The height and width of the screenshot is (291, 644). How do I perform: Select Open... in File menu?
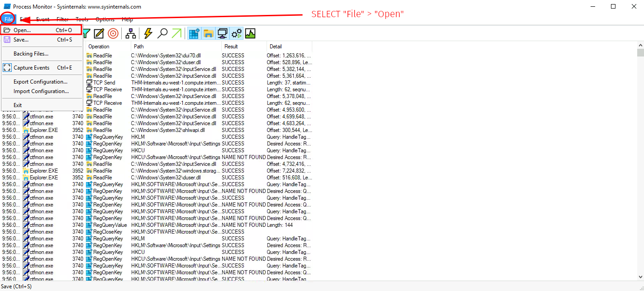pyautogui.click(x=23, y=30)
